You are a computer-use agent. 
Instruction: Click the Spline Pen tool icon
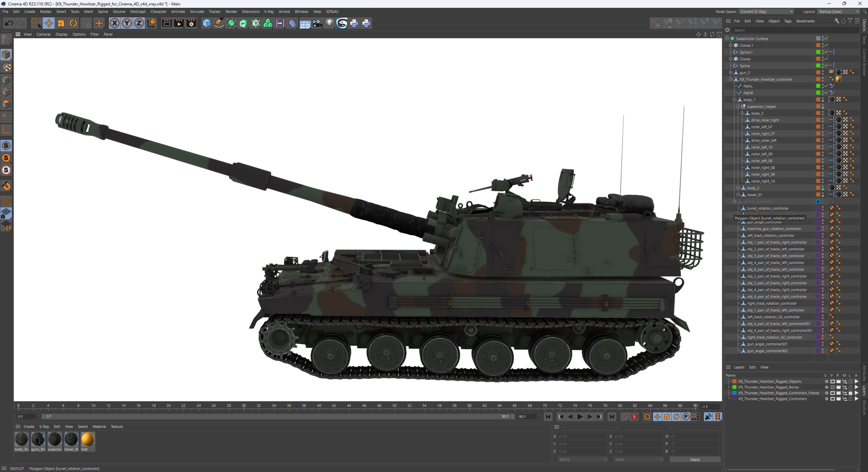[219, 23]
